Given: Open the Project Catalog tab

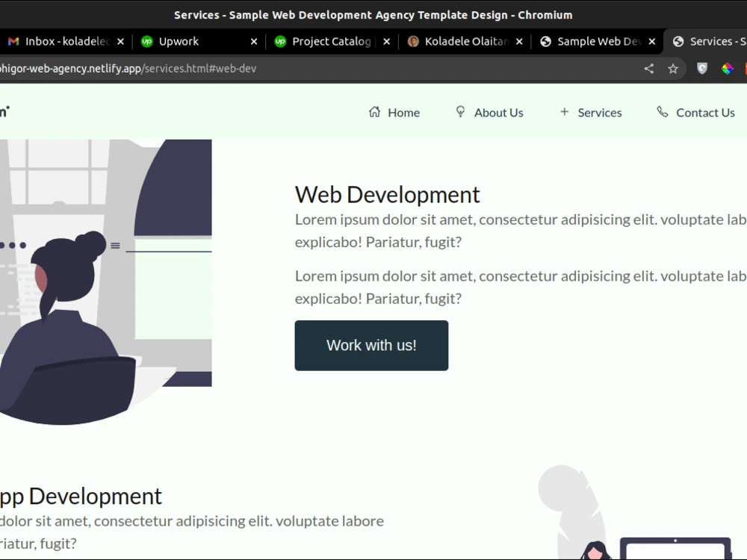Looking at the screenshot, I should tap(332, 41).
